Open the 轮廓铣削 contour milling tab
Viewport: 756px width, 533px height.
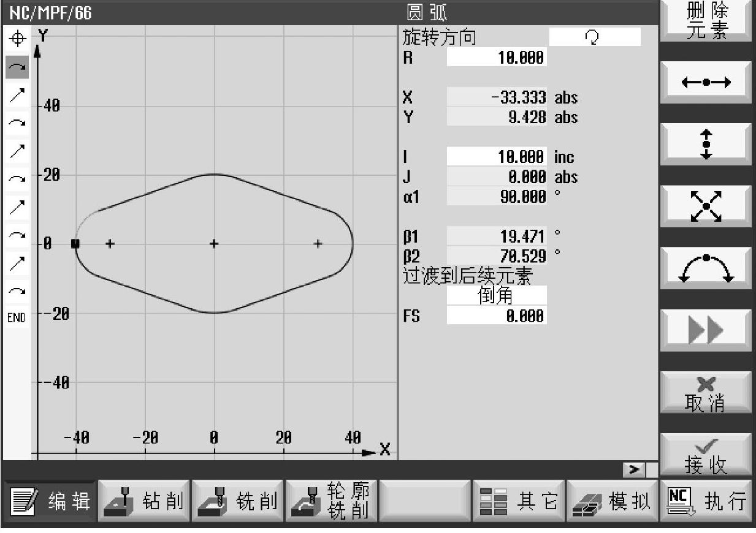[x=331, y=502]
